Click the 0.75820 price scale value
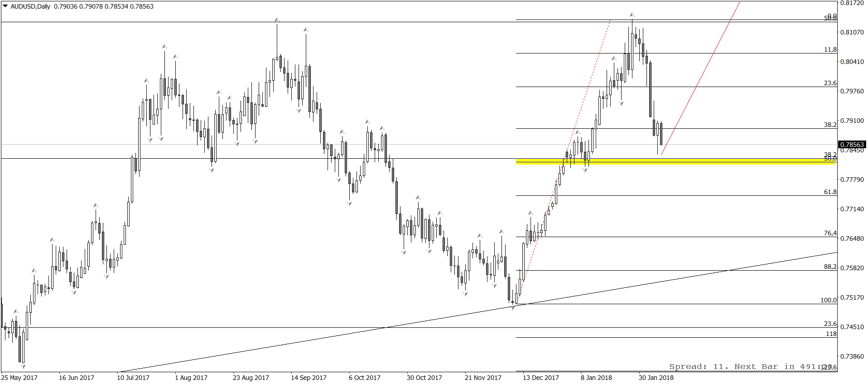 (852, 268)
